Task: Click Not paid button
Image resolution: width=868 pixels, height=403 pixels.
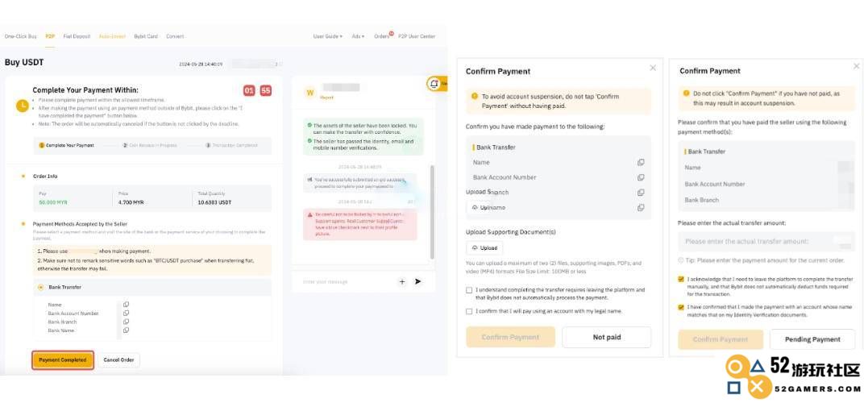Action: tap(607, 337)
